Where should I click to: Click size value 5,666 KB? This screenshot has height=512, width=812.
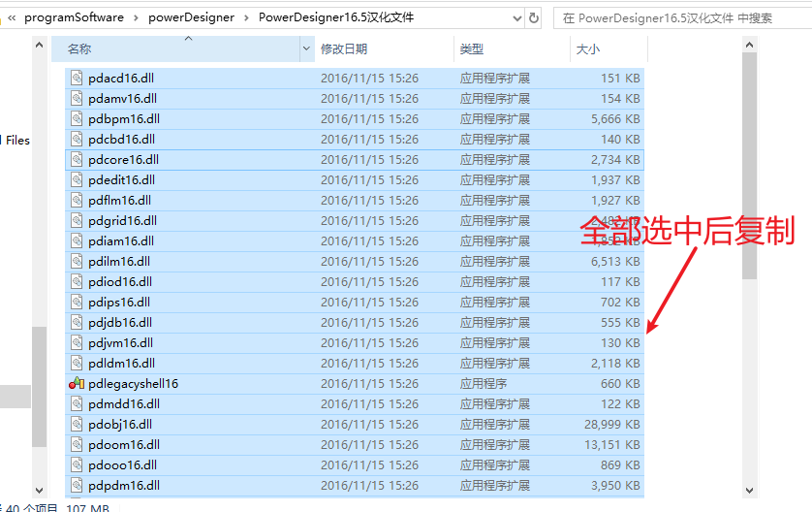(x=615, y=118)
